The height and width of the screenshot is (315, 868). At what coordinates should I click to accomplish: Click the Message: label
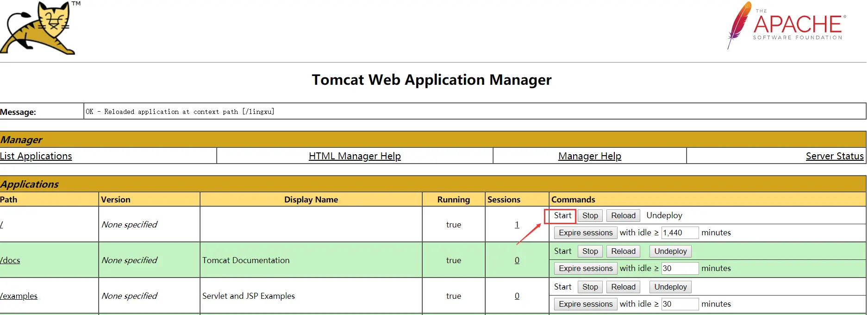(18, 112)
